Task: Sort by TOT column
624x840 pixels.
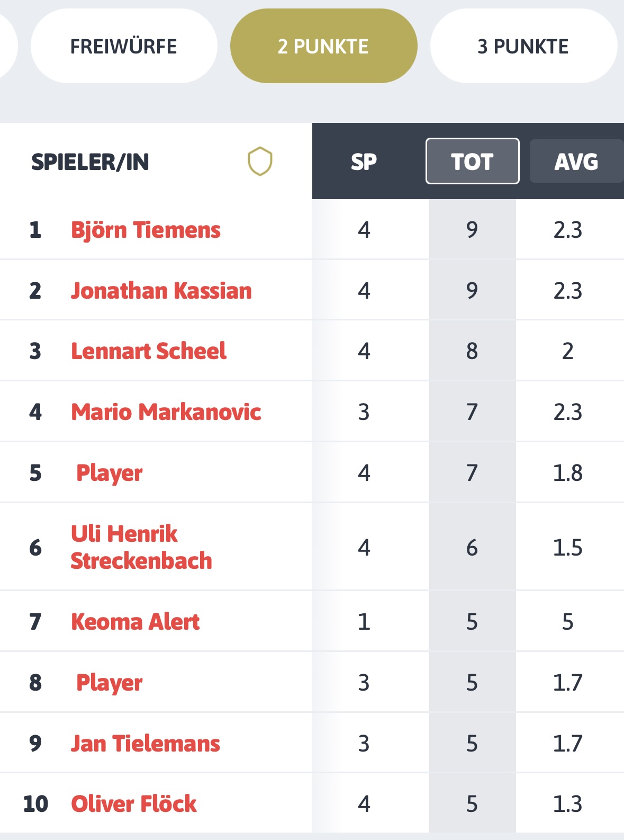Action: pyautogui.click(x=472, y=162)
